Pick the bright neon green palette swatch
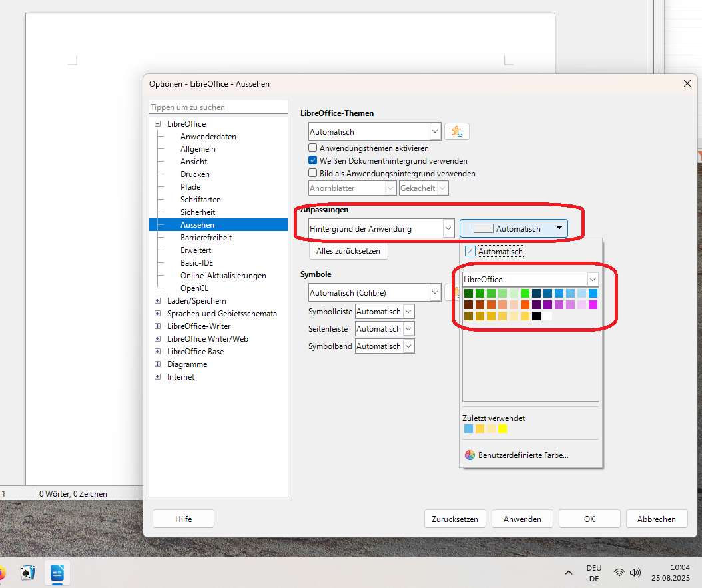This screenshot has height=588, width=702. [x=525, y=293]
